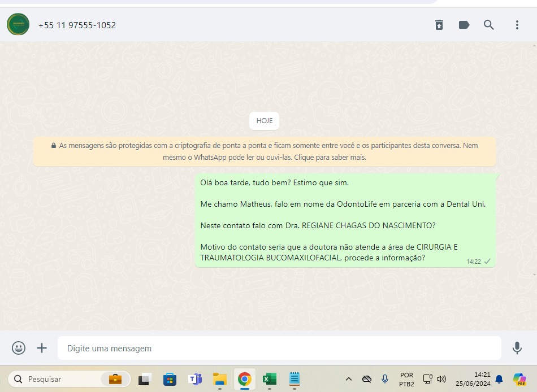Click the microphone tray icon
Screen dimensions: 537x392
click(x=385, y=379)
